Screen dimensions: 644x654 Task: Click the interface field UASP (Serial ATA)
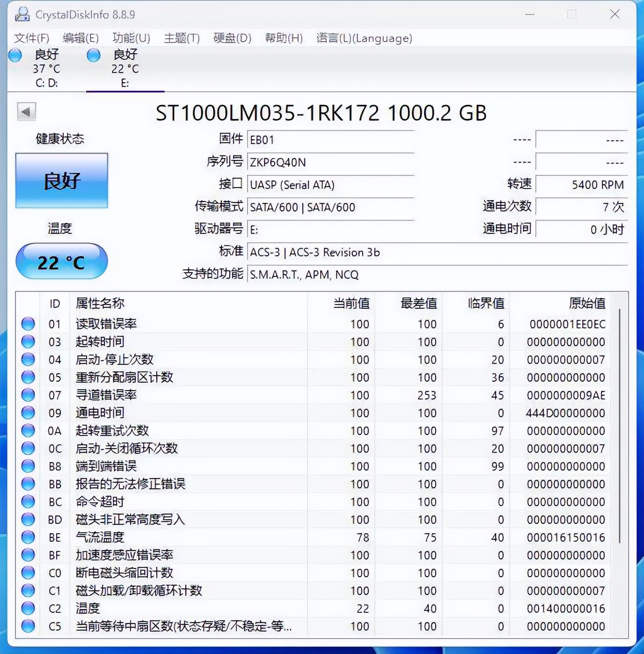[x=331, y=184]
